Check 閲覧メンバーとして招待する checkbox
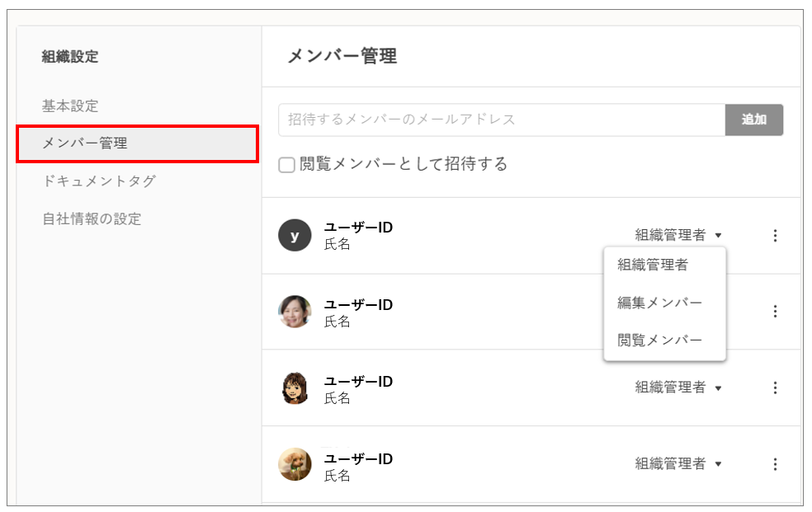 point(286,165)
